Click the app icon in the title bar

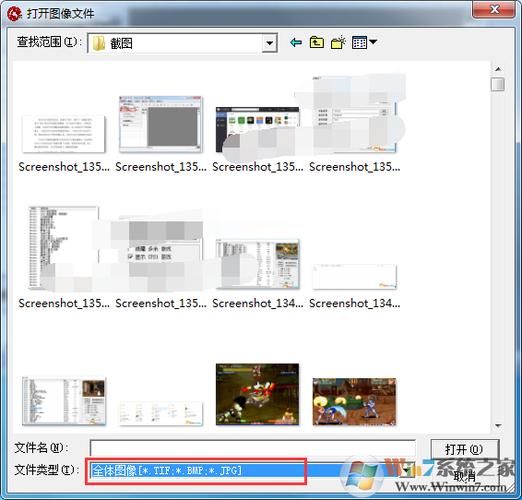[x=14, y=14]
